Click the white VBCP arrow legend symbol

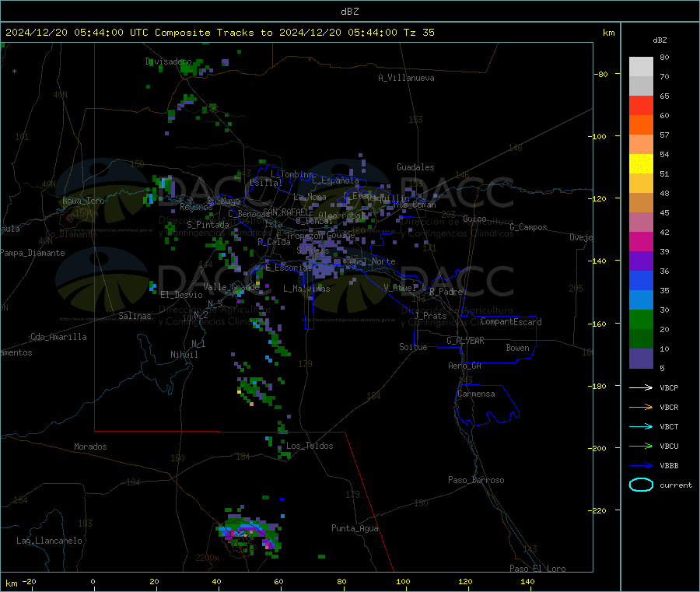(641, 387)
